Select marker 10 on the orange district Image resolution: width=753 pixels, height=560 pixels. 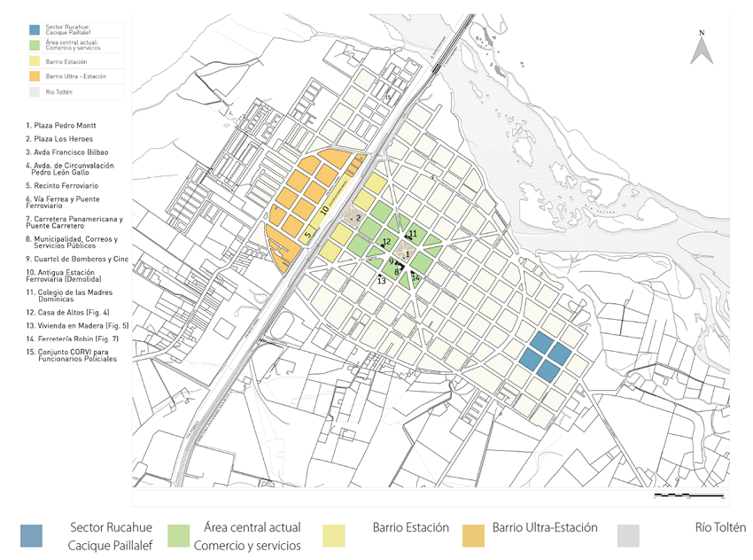point(325,210)
